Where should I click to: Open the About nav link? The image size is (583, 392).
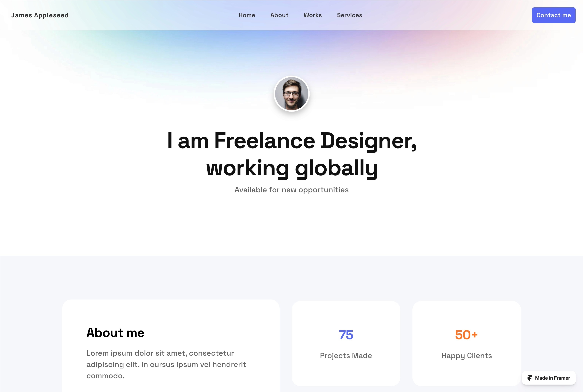pos(279,15)
